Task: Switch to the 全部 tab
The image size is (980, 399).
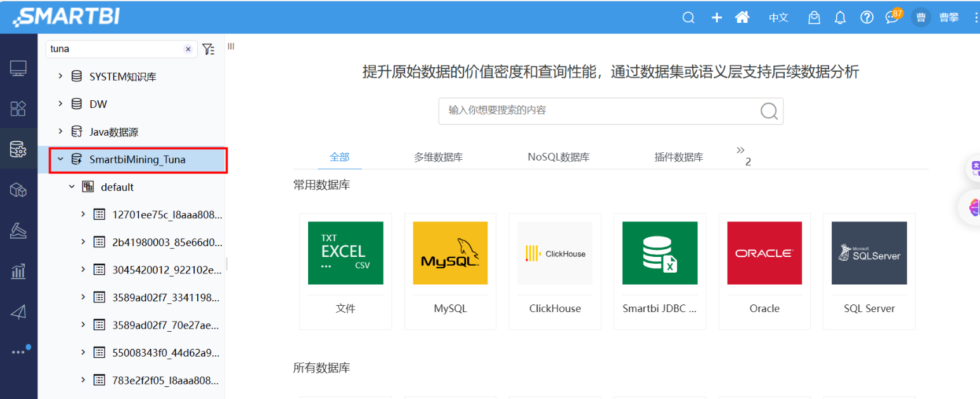Action: click(x=339, y=157)
